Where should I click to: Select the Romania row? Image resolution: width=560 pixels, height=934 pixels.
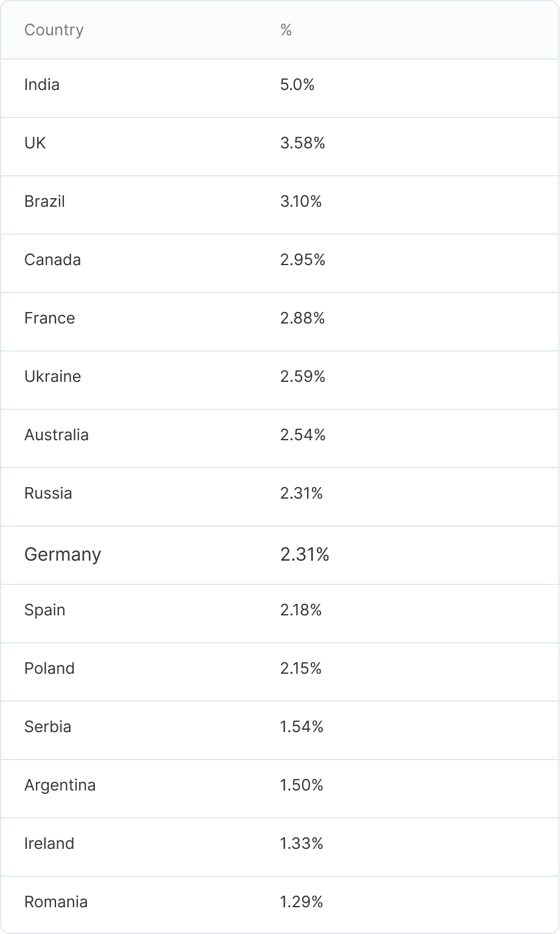(x=56, y=902)
